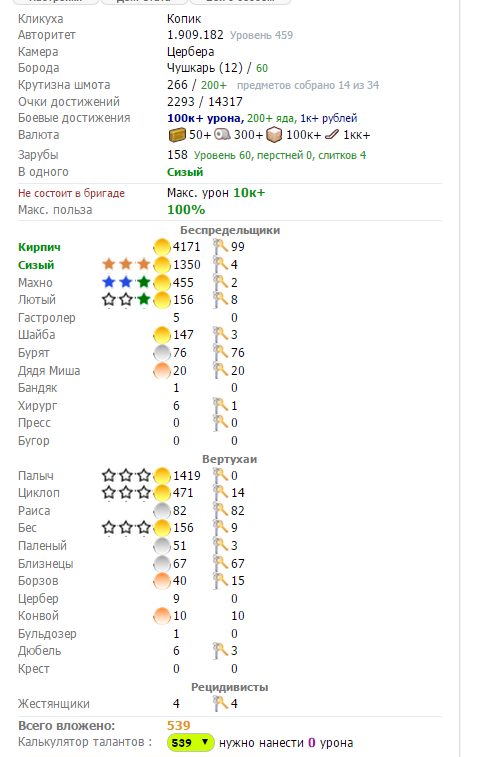The width and height of the screenshot is (480, 757).
Task: Click the bronze coin icon beside Дядя Миша
Action: pos(162,371)
